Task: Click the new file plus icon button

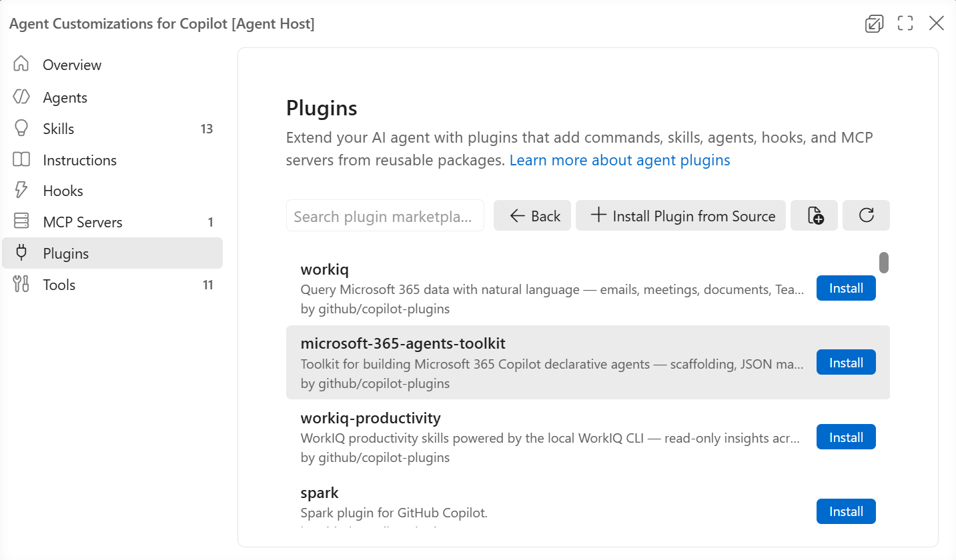Action: [x=815, y=215]
